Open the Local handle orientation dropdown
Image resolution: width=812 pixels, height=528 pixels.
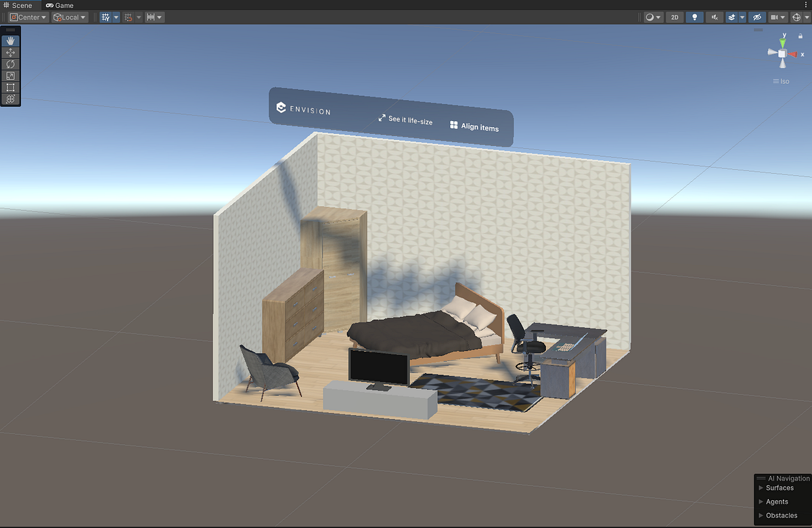click(x=70, y=17)
